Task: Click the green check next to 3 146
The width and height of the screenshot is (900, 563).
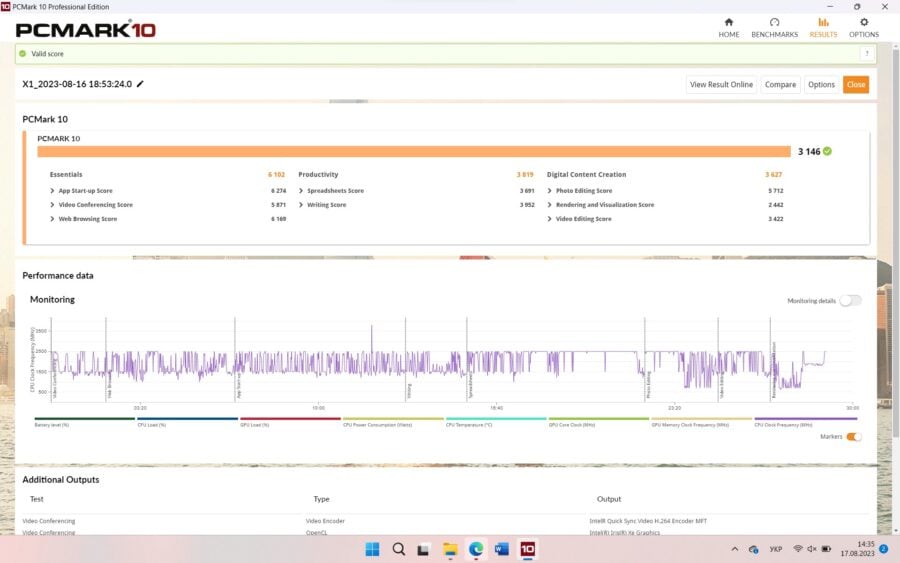Action: tap(827, 151)
